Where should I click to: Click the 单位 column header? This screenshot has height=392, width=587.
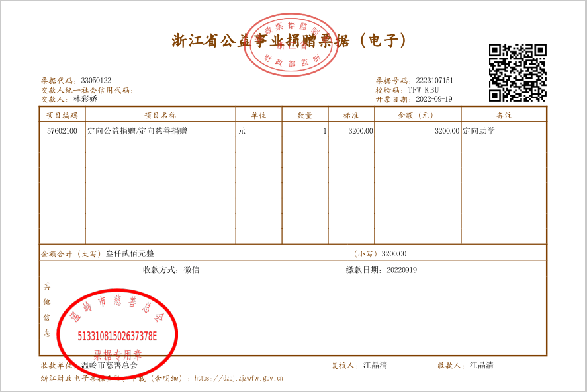click(x=258, y=115)
